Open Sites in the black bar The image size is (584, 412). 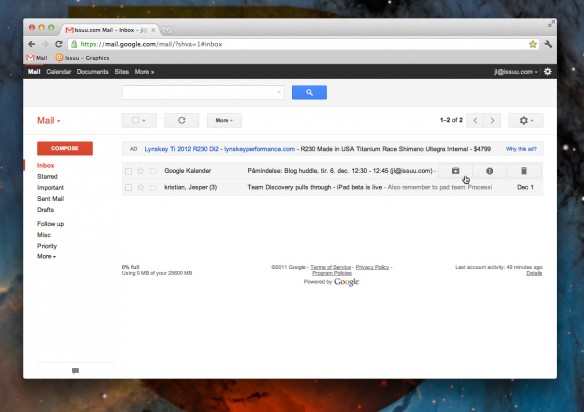pyautogui.click(x=121, y=72)
